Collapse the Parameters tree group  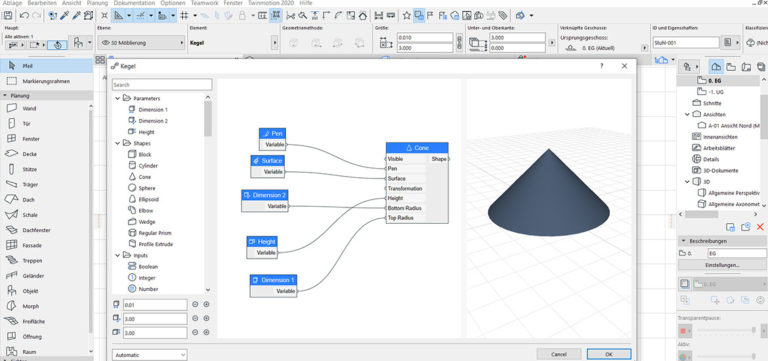[118, 98]
